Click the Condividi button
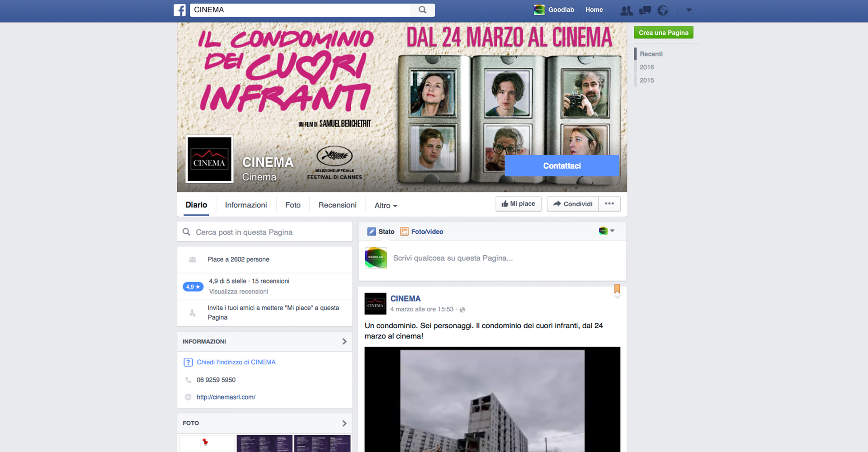 tap(573, 204)
